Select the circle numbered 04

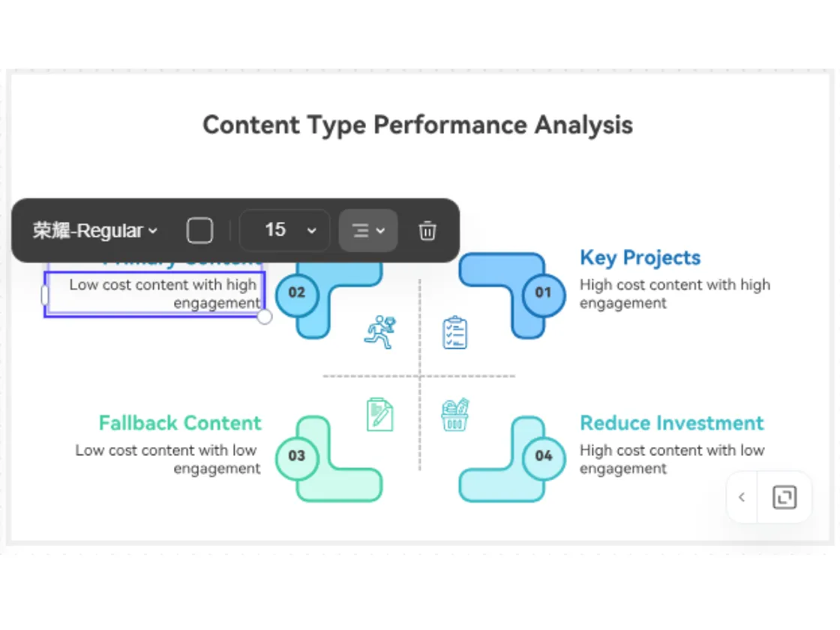click(544, 456)
